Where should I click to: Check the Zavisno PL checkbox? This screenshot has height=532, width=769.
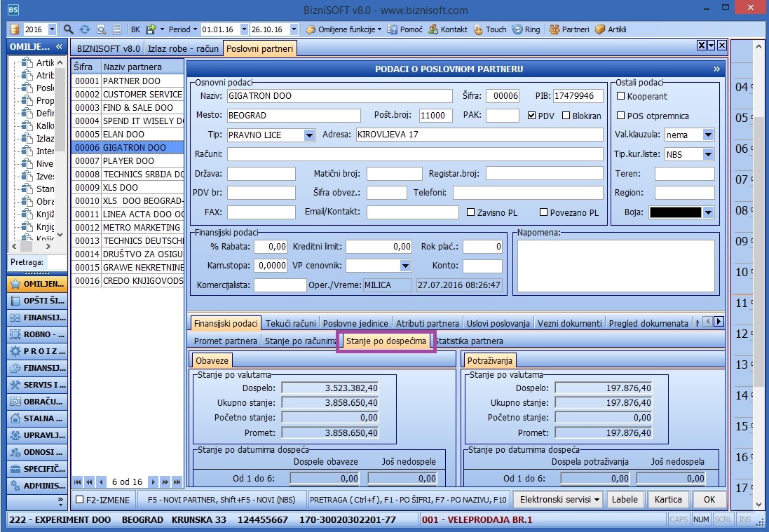coord(471,212)
